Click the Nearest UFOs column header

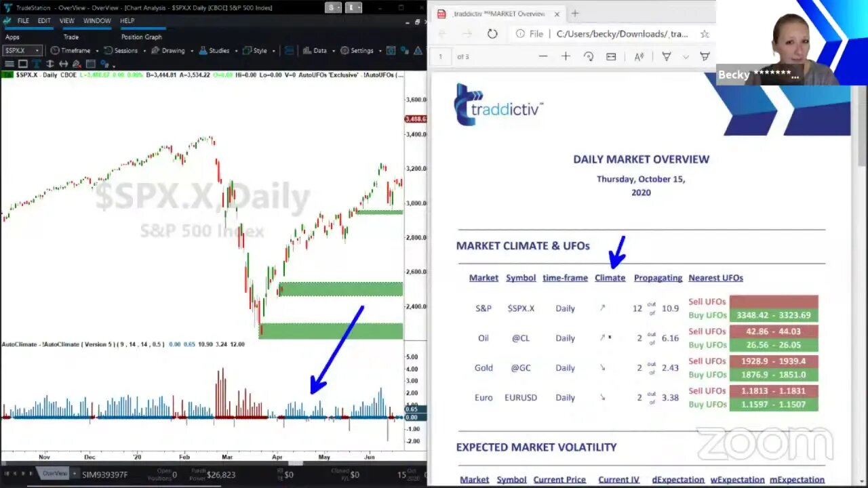(x=715, y=278)
